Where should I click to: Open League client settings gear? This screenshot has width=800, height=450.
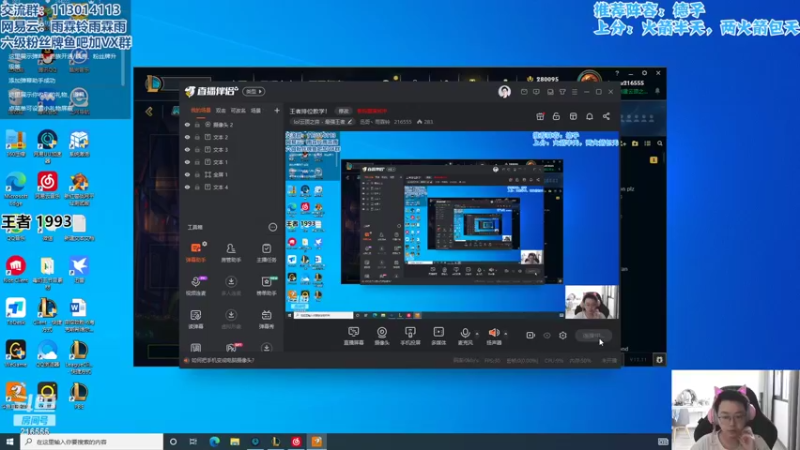pos(644,73)
